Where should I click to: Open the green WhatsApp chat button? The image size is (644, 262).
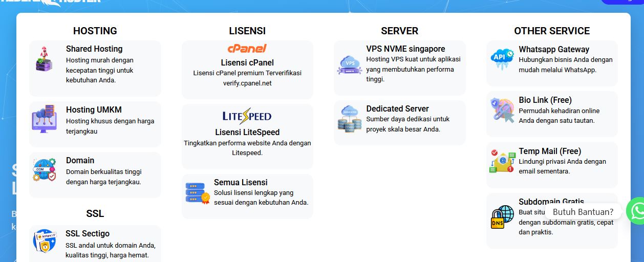[635, 211]
